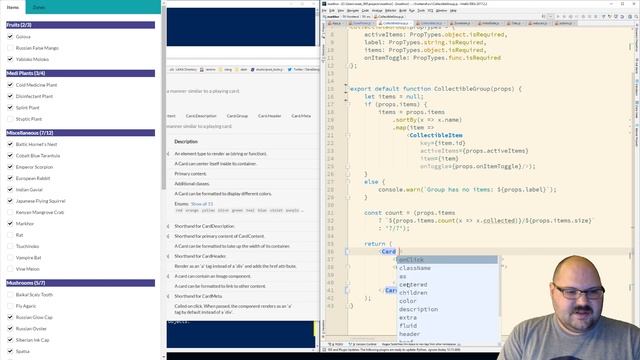Viewport: 640px width, 360px height.
Task: Open the Edit menu in the IDE
Action: point(332,11)
